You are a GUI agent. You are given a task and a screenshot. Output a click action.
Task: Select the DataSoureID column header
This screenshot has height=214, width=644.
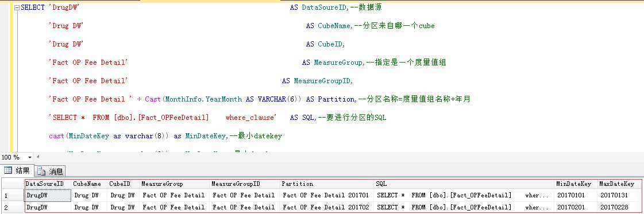point(48,184)
